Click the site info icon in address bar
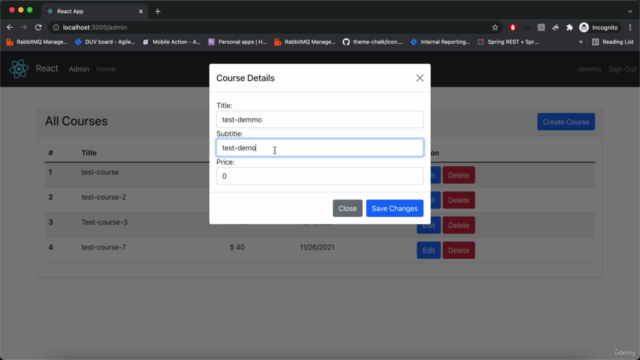 coord(56,27)
